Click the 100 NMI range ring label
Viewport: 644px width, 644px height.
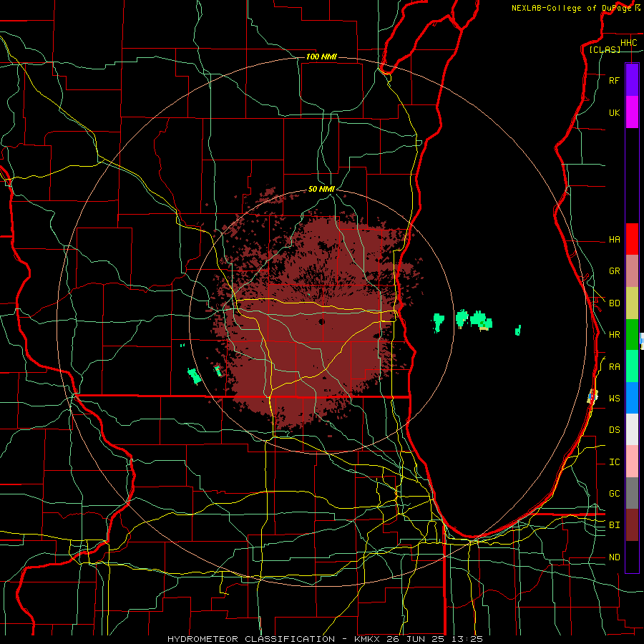tap(321, 57)
